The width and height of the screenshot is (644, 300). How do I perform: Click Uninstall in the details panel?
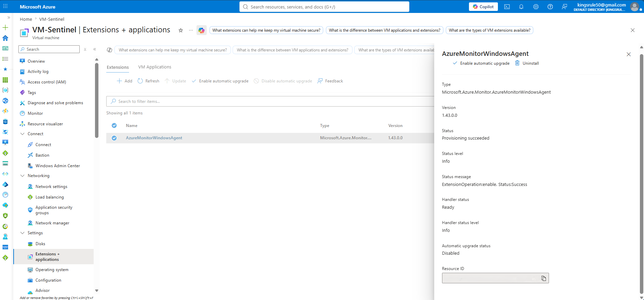point(527,63)
